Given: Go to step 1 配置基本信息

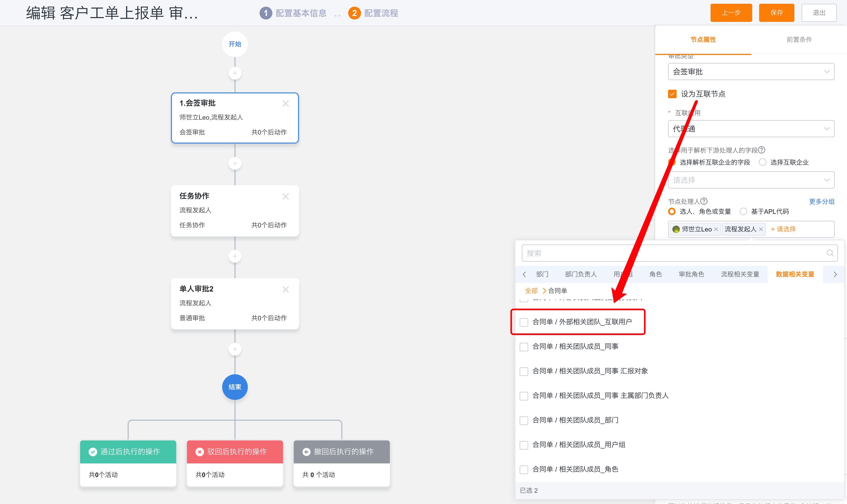Looking at the screenshot, I should pyautogui.click(x=293, y=13).
